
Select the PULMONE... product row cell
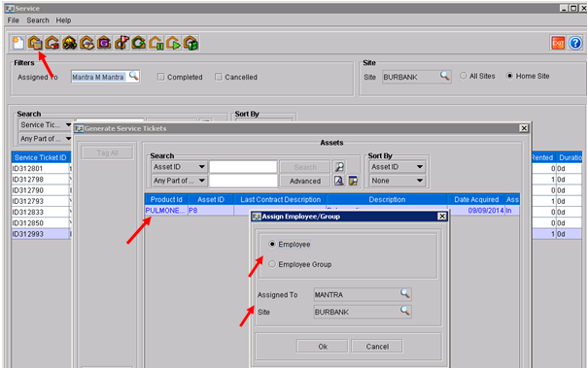click(x=166, y=210)
